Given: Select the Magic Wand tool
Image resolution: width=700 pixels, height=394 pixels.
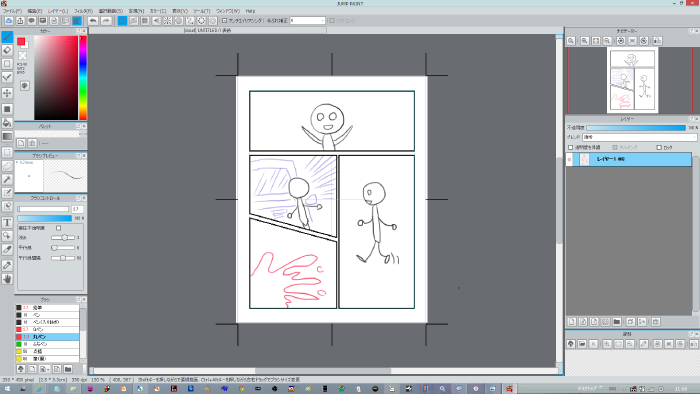Looking at the screenshot, I should click(x=7, y=179).
